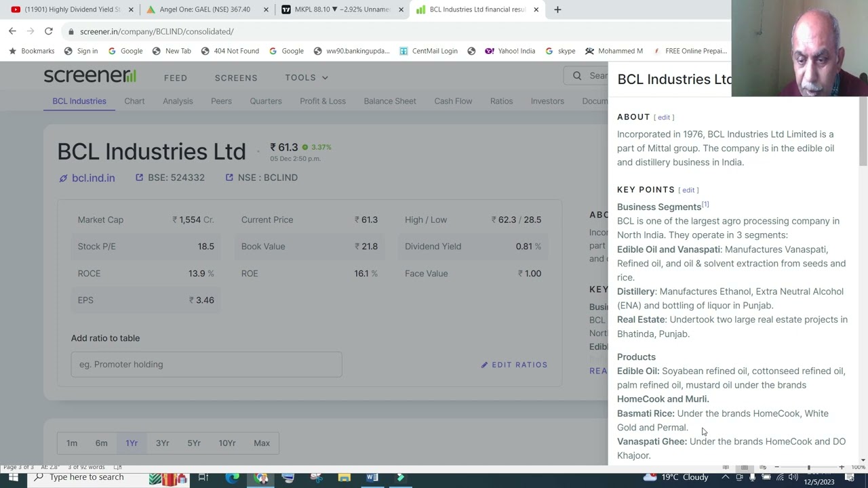Image resolution: width=868 pixels, height=488 pixels.
Task: Jump to the Balance Sheet section
Action: [390, 101]
